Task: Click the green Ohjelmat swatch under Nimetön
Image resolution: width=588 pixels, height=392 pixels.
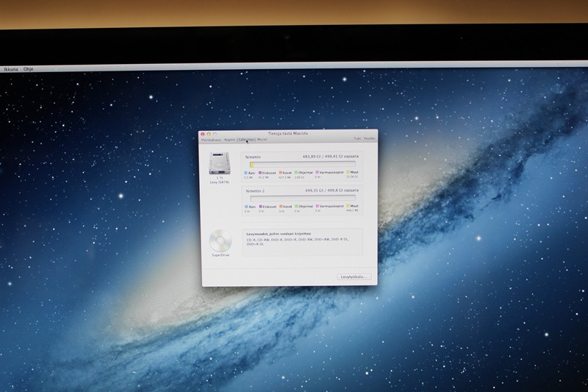Action: coord(296,173)
